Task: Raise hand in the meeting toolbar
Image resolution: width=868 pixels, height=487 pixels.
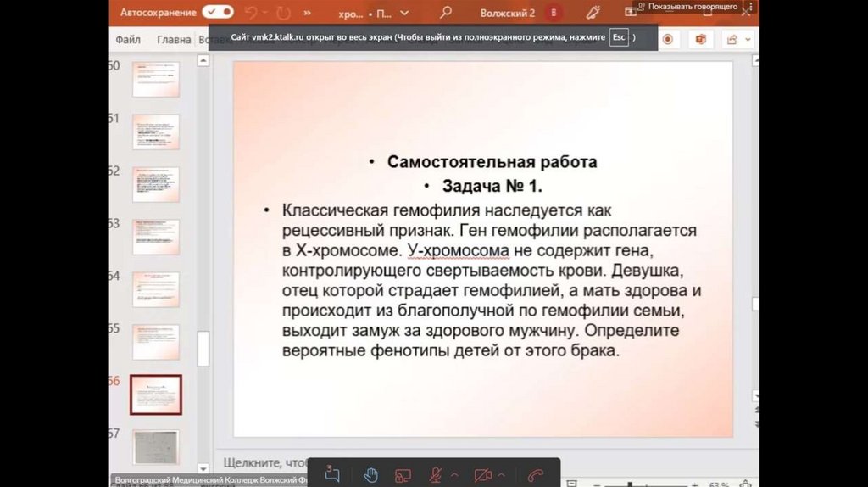Action: [370, 475]
